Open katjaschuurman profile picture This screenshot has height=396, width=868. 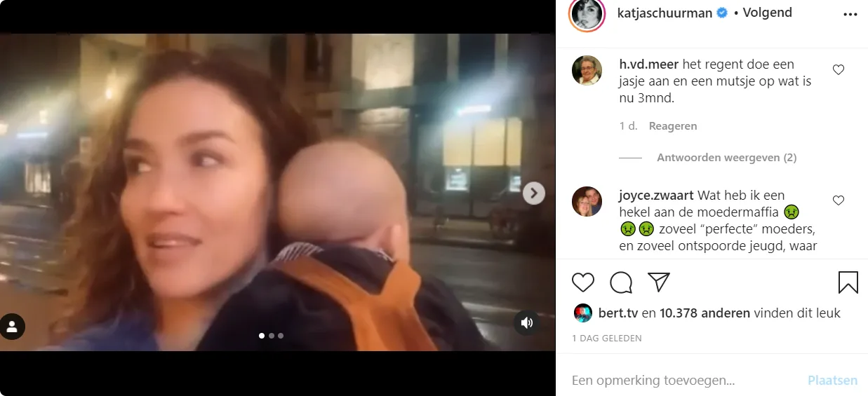click(x=587, y=13)
